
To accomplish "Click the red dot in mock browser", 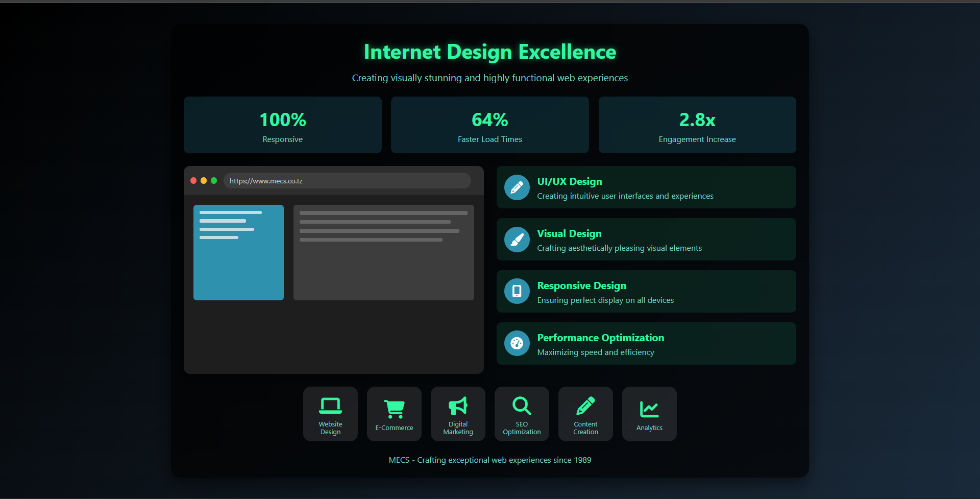I will point(193,181).
